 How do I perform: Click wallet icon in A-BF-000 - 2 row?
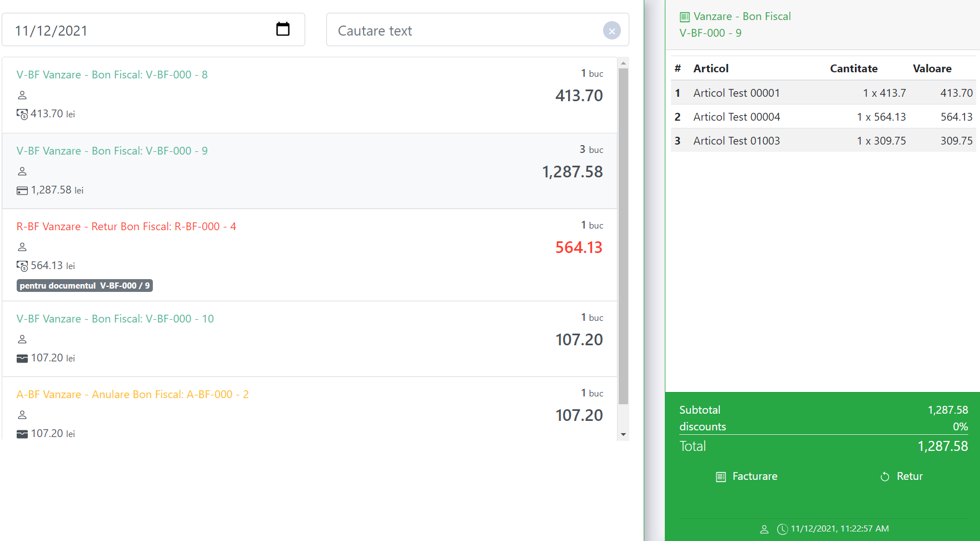tap(22, 434)
